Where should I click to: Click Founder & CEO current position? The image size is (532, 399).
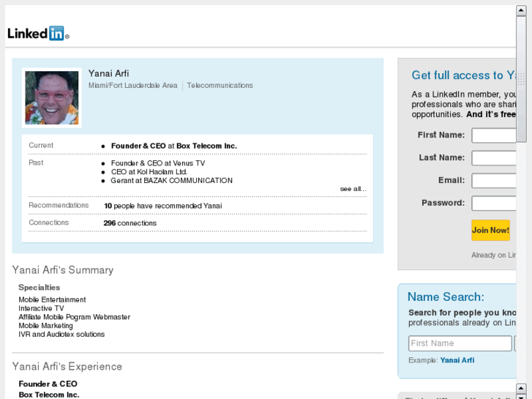click(x=138, y=146)
